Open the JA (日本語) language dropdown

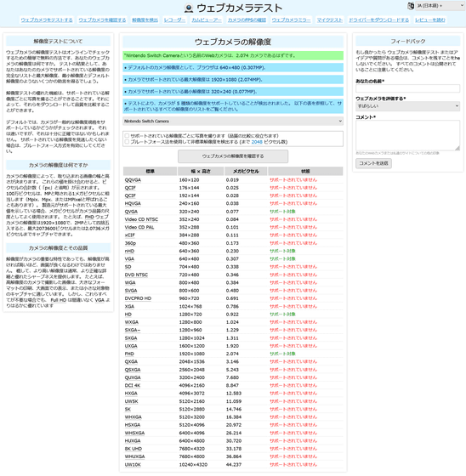[x=440, y=6]
